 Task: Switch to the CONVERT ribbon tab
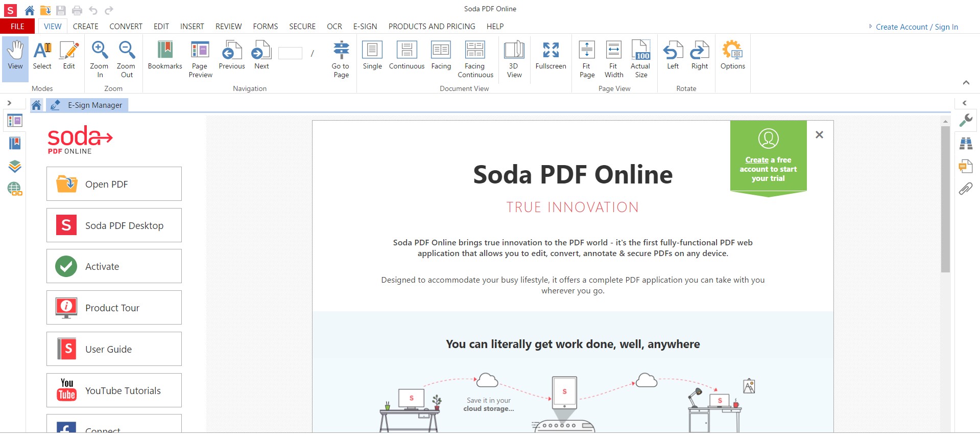click(126, 26)
